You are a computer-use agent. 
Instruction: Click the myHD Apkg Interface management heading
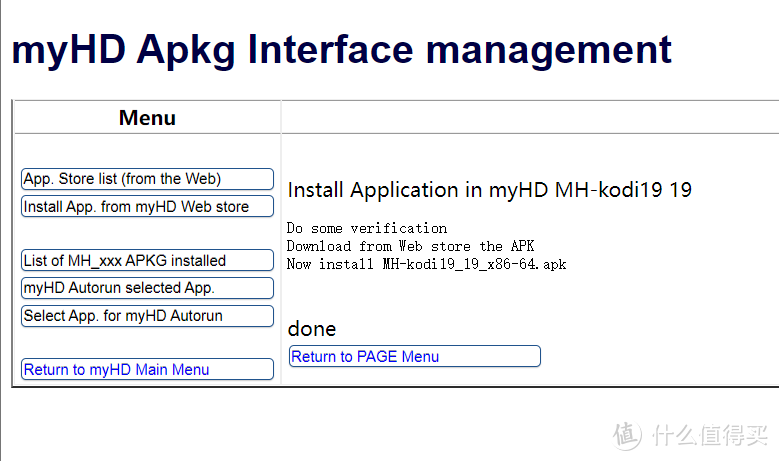tap(341, 49)
